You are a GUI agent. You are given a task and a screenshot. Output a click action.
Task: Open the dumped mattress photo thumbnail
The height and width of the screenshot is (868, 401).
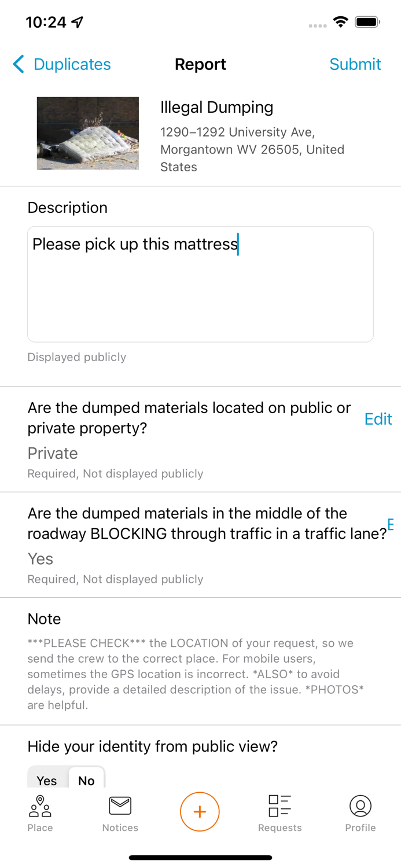point(88,133)
